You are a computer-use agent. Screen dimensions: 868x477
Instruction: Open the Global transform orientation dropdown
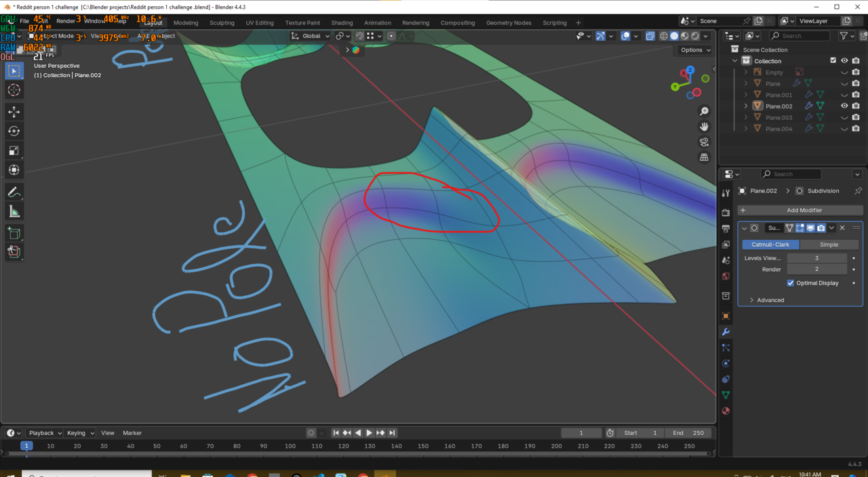pyautogui.click(x=311, y=36)
